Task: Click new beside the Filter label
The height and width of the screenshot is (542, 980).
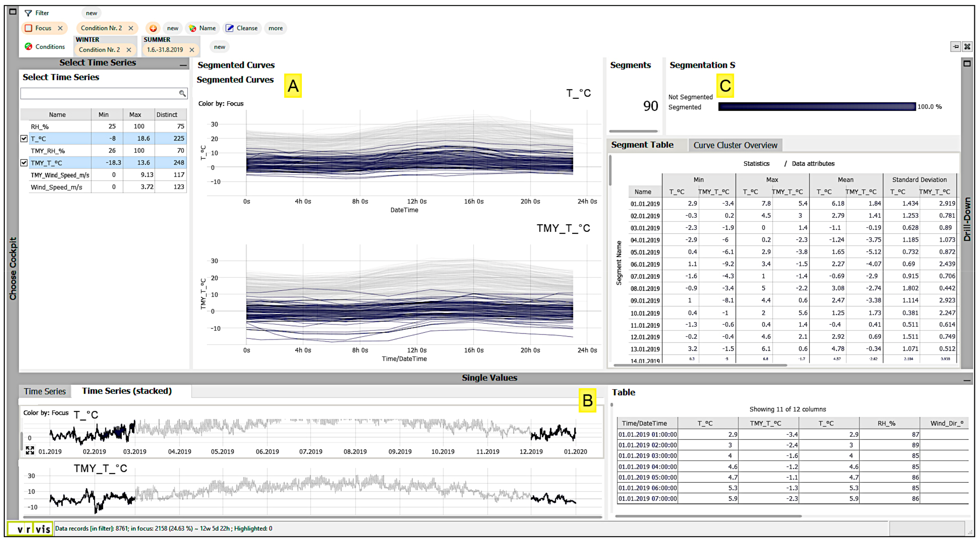Action: tap(91, 13)
